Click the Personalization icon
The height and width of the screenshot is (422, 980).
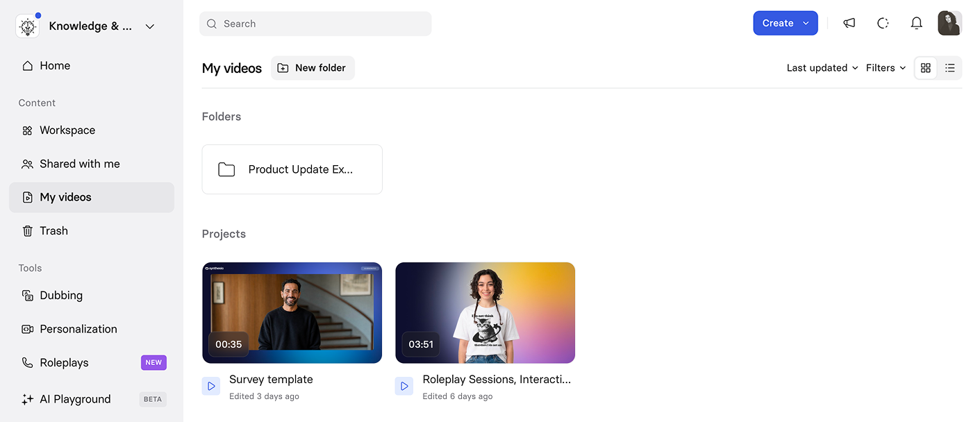point(28,329)
